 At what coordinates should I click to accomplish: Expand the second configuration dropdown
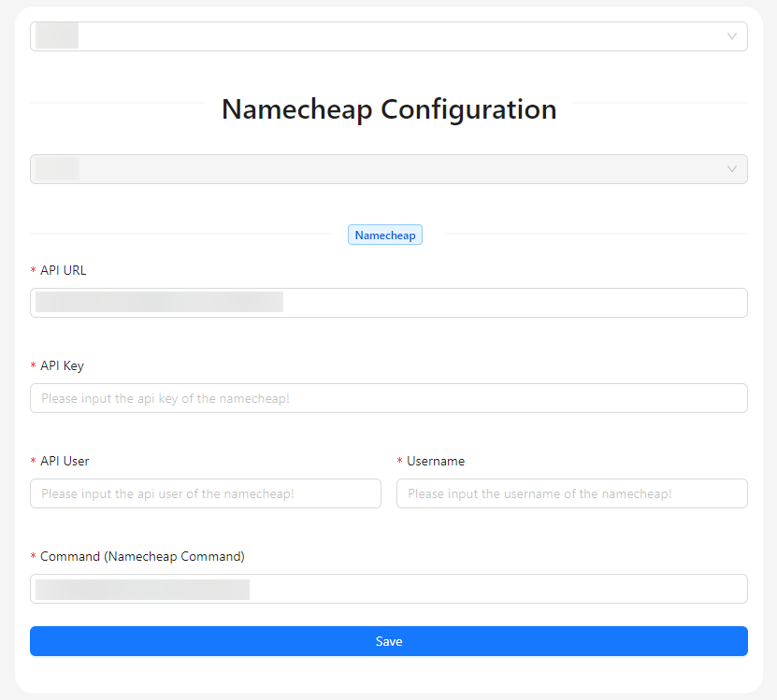pos(388,169)
